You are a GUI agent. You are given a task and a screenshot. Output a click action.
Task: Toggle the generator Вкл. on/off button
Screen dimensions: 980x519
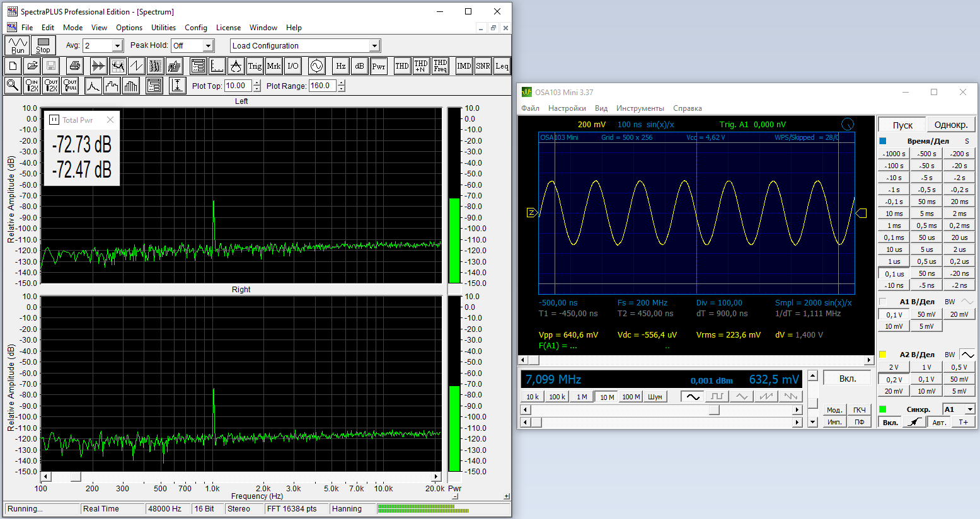(x=847, y=379)
